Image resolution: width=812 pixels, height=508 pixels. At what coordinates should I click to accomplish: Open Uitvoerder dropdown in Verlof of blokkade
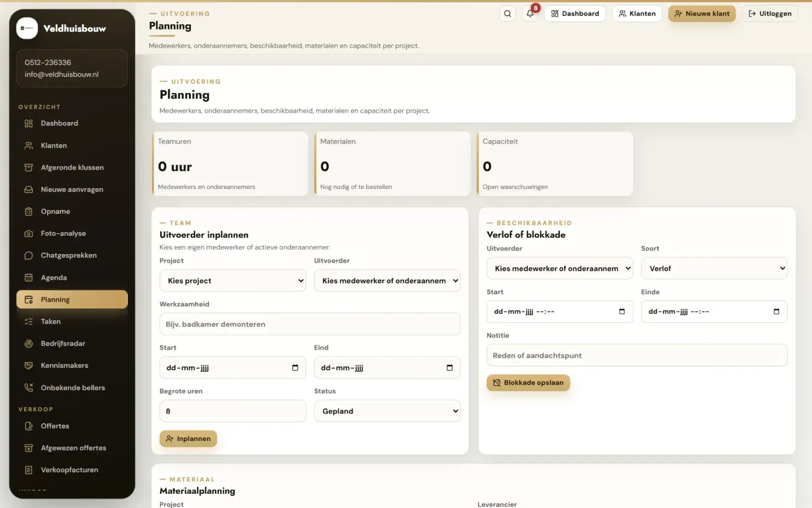point(560,268)
